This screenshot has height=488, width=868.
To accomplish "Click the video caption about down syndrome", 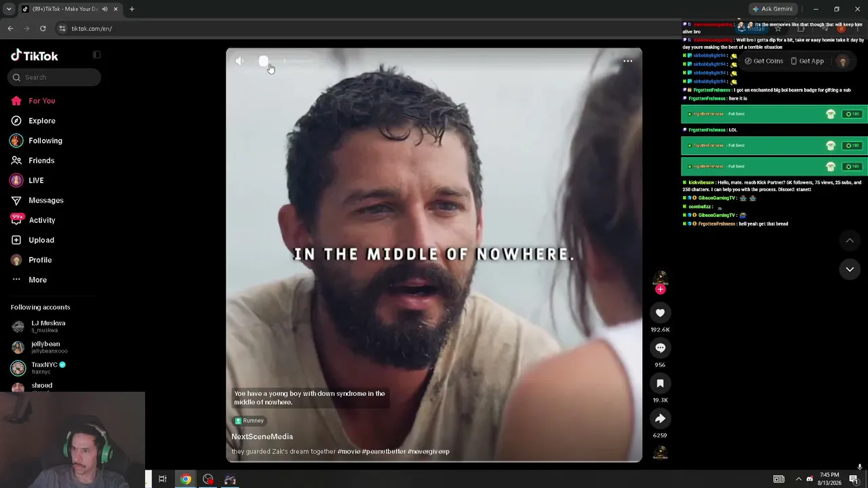I will pos(309,398).
